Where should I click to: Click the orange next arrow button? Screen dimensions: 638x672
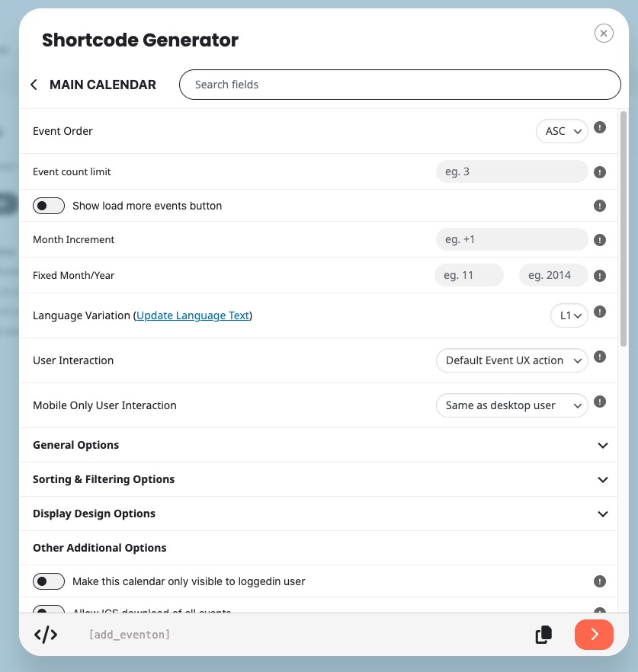pyautogui.click(x=594, y=634)
